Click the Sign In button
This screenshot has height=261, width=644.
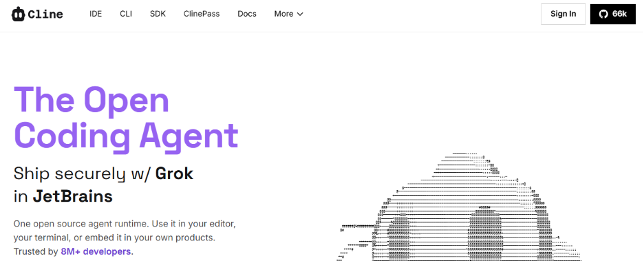coord(563,14)
